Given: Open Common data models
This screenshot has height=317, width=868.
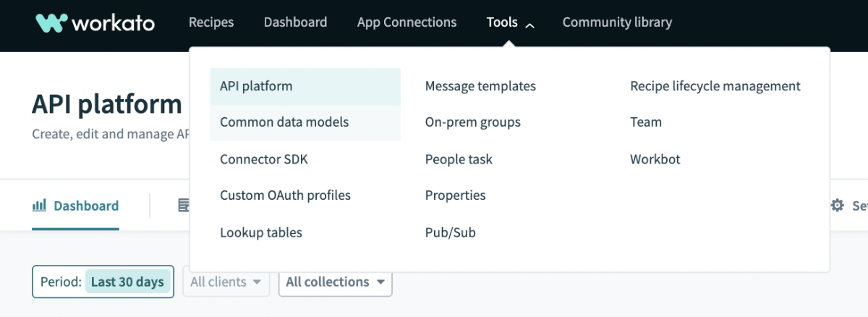Looking at the screenshot, I should 305,122.
